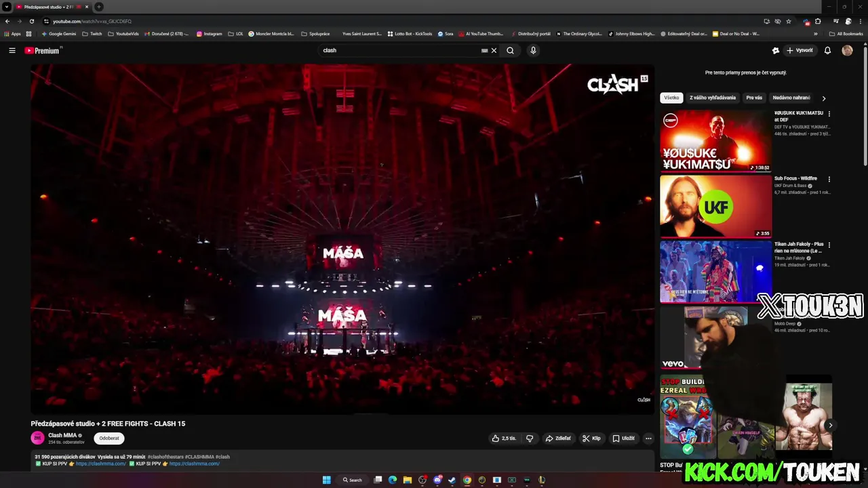Screen dimensions: 868x488
Task: Go to YouTube Premium home logo
Action: point(43,50)
